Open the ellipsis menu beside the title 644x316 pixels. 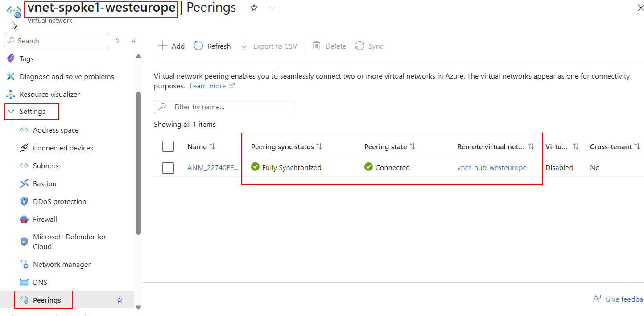pos(272,8)
